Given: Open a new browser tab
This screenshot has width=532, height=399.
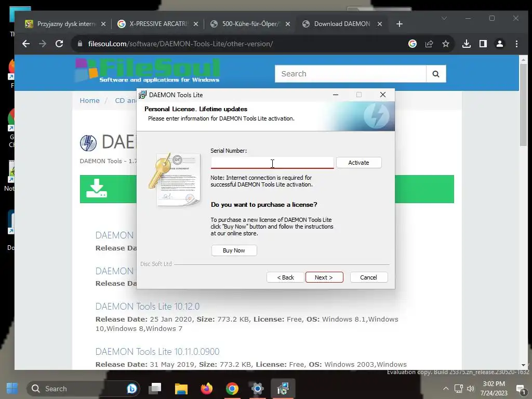Looking at the screenshot, I should [400, 24].
